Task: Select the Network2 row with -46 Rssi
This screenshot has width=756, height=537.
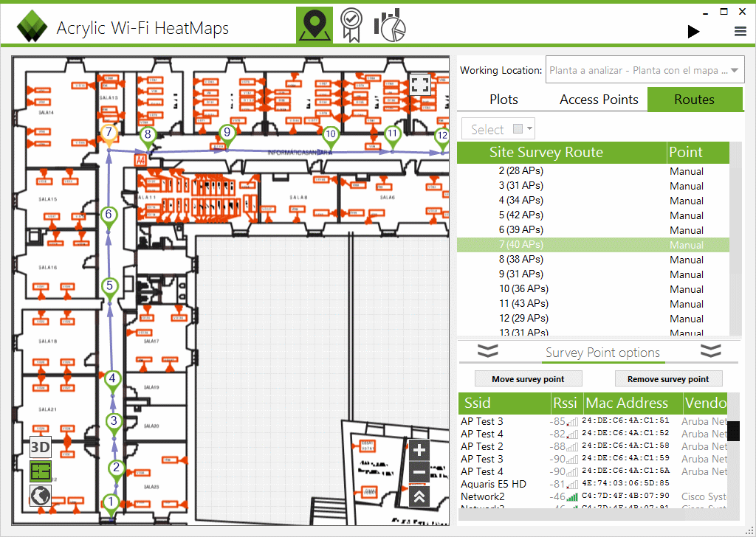Action: (593, 496)
